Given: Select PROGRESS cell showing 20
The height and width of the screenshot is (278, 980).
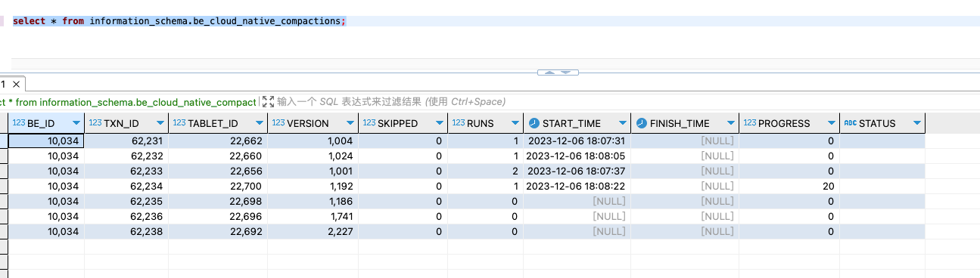Looking at the screenshot, I should [x=789, y=186].
